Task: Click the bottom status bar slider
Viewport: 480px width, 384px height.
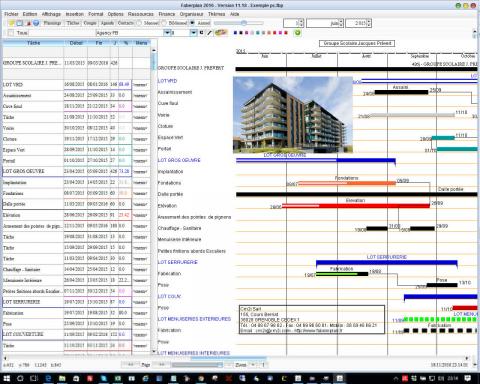Action: (197, 365)
